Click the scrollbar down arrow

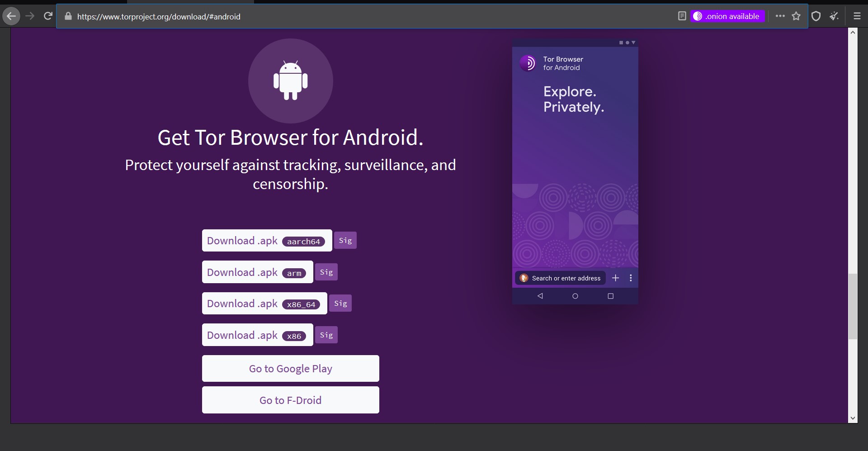click(853, 418)
